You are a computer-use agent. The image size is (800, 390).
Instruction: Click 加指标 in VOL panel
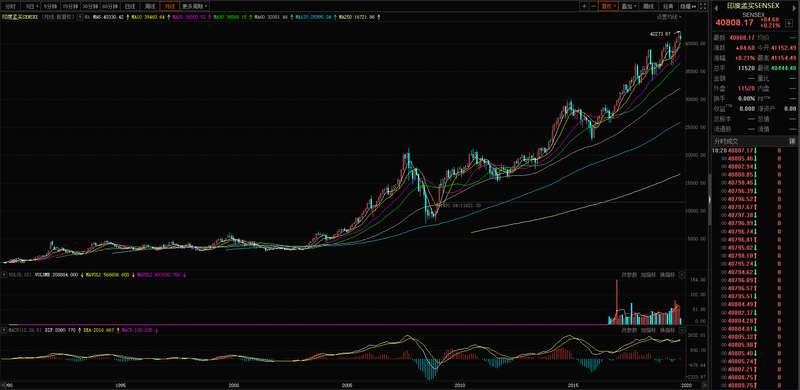coord(648,275)
